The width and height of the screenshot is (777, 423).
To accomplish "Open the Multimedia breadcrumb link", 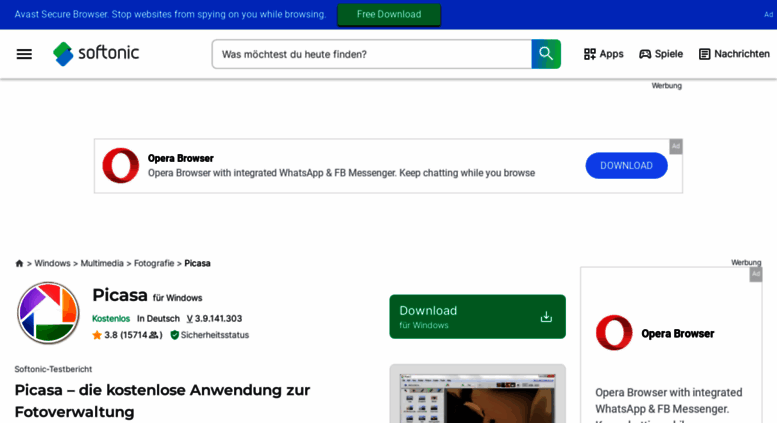I will pos(102,263).
